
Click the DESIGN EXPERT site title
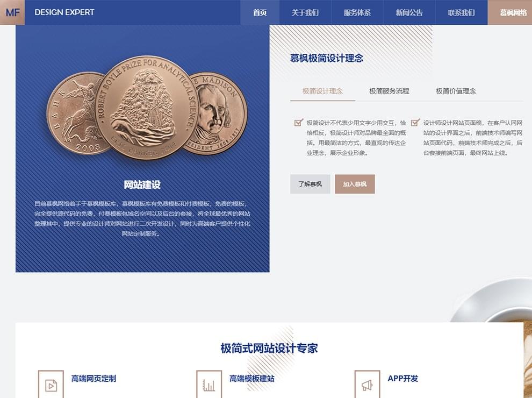point(64,12)
